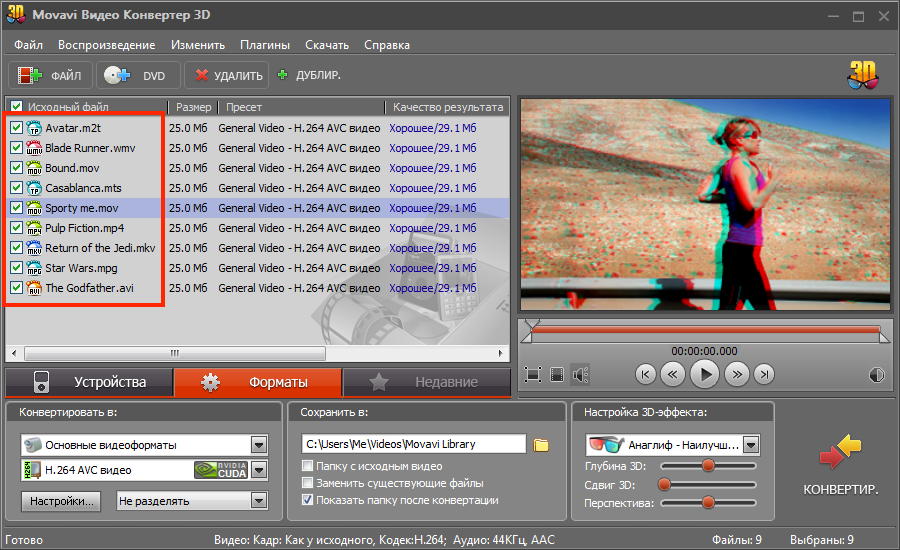Click the 'Настройки...' button

(x=62, y=501)
